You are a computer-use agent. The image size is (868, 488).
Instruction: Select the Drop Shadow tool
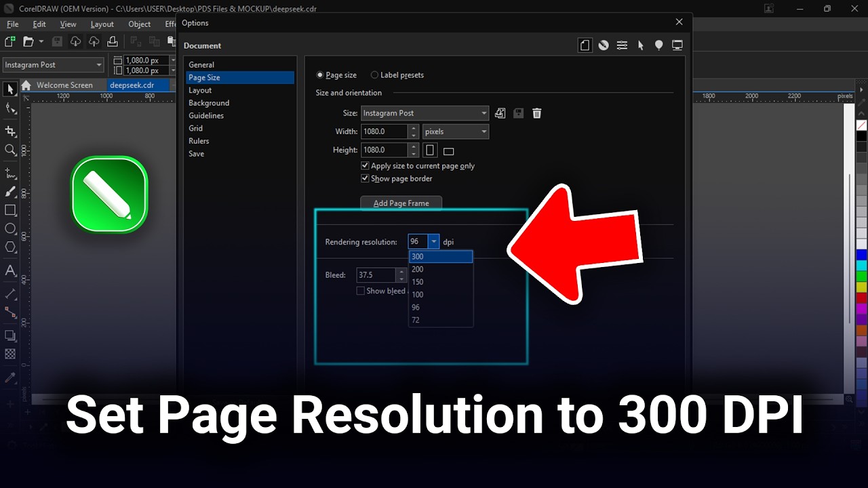tap(10, 335)
